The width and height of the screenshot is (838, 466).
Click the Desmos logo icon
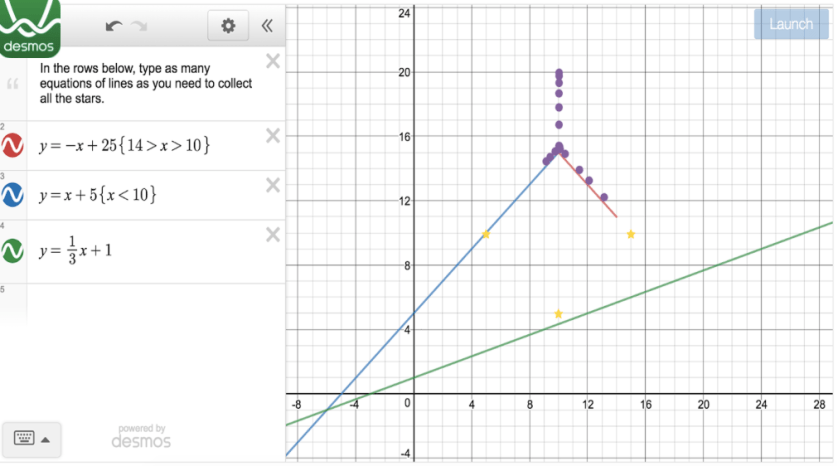tap(31, 27)
